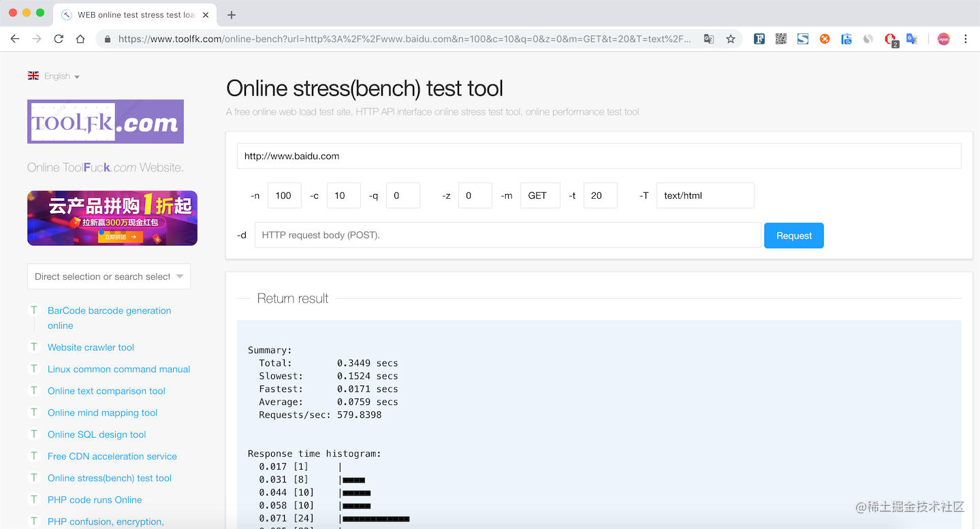This screenshot has width=980, height=529.
Task: Open PHP code runs Online link
Action: (95, 500)
